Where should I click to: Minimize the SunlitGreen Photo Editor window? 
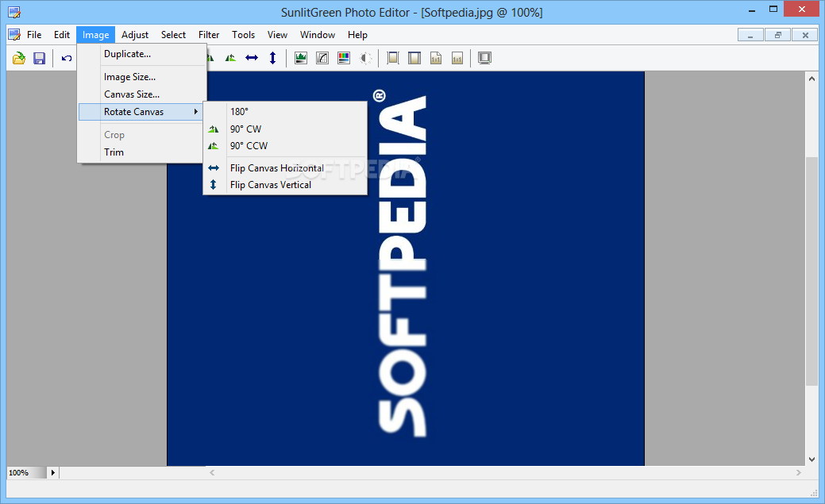coord(753,9)
